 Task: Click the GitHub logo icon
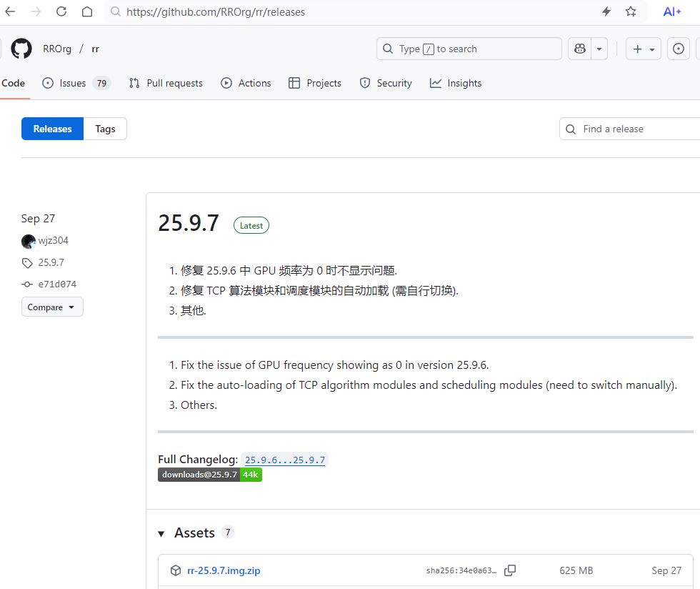point(21,49)
